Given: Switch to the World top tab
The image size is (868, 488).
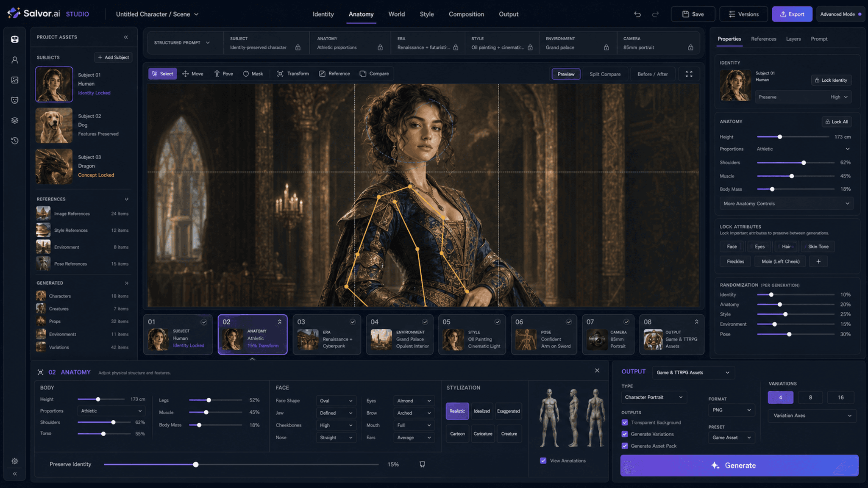Looking at the screenshot, I should 397,14.
